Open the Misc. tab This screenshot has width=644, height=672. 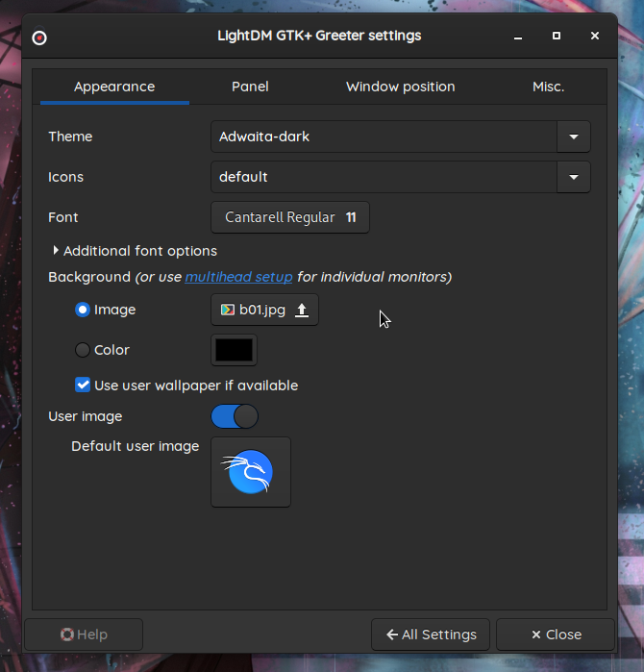pyautogui.click(x=549, y=87)
